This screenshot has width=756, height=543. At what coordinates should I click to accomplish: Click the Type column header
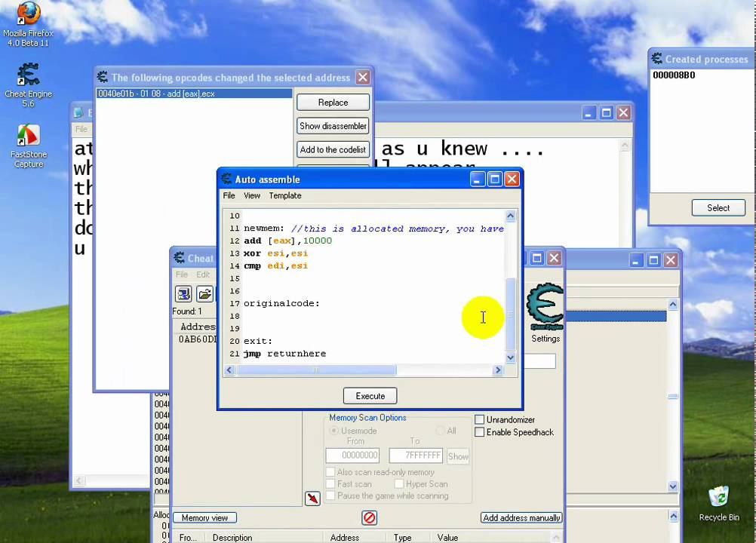pyautogui.click(x=402, y=538)
